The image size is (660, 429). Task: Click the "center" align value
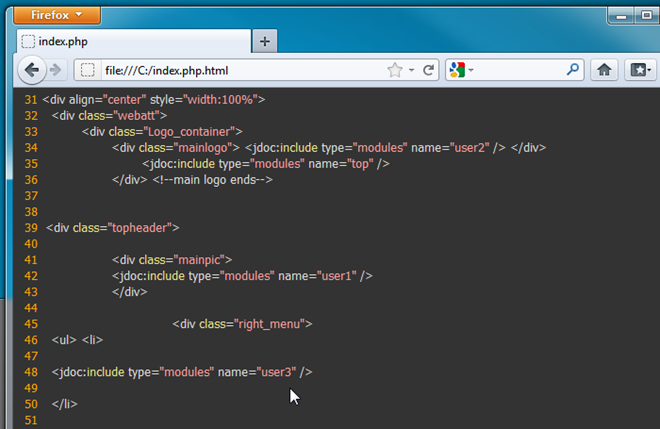coord(124,100)
